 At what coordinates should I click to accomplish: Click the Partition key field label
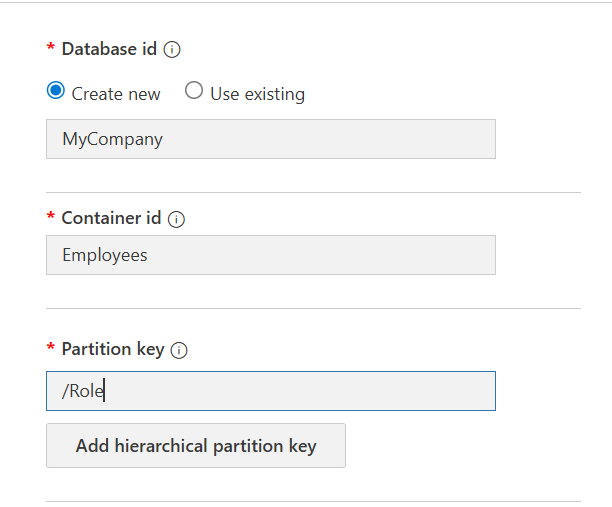point(113,349)
